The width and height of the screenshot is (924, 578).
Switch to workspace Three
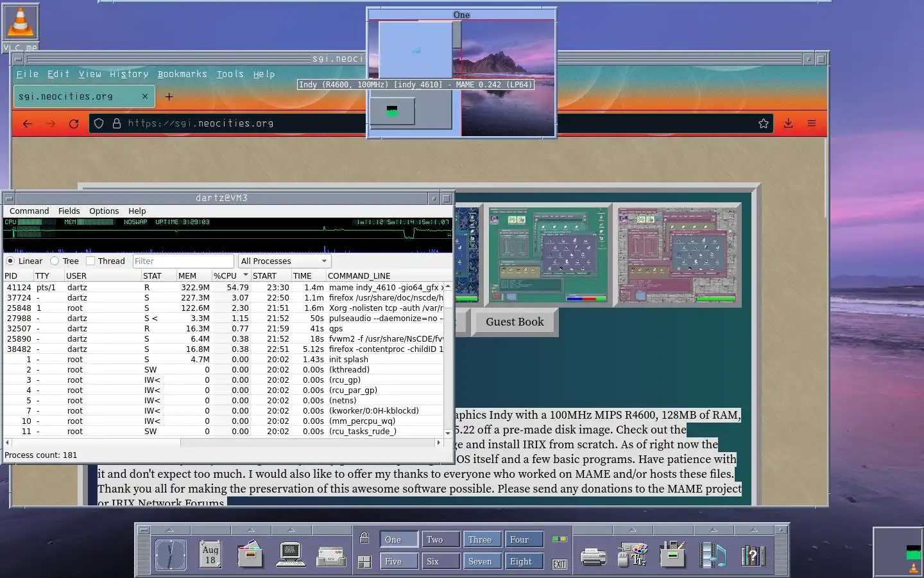click(x=482, y=539)
